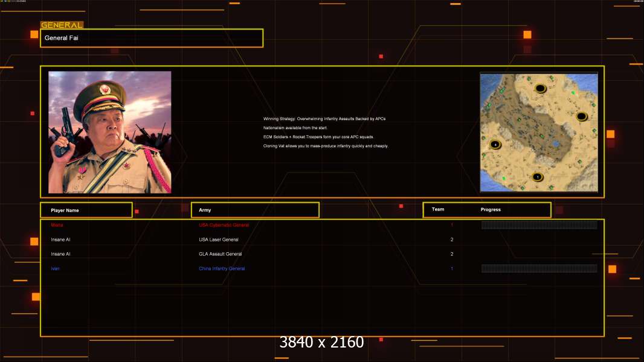The image size is (644, 362).
Task: Click Ivan's loading progress bar
Action: 539,268
